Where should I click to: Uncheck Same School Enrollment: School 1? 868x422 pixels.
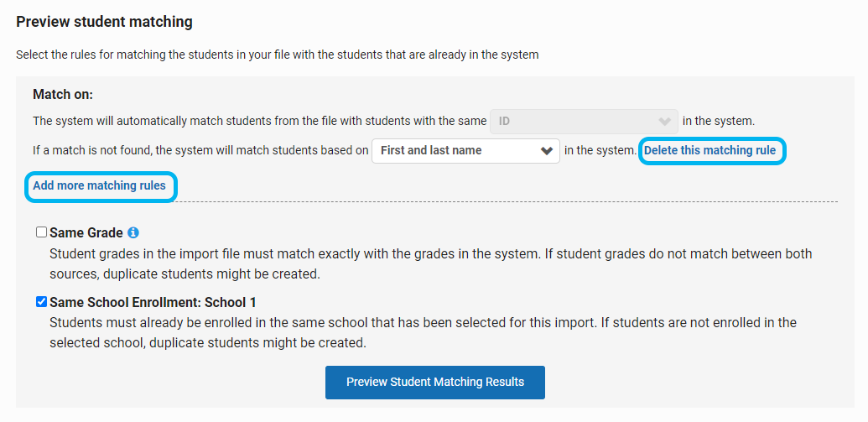coord(42,302)
